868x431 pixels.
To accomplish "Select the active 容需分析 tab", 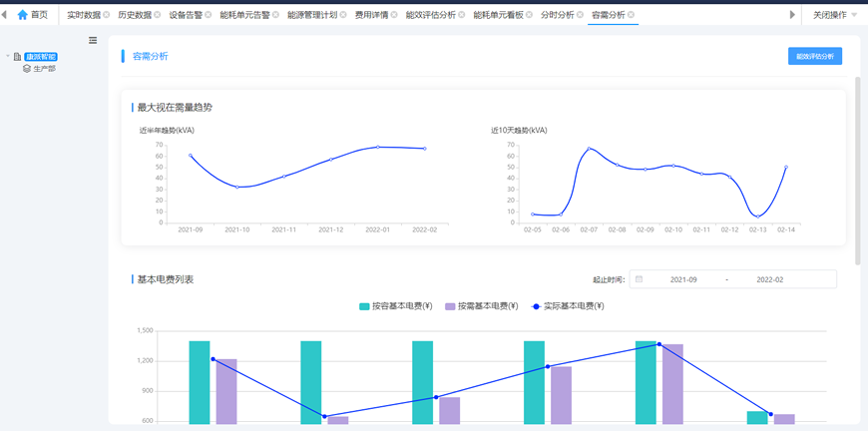I will pos(609,15).
